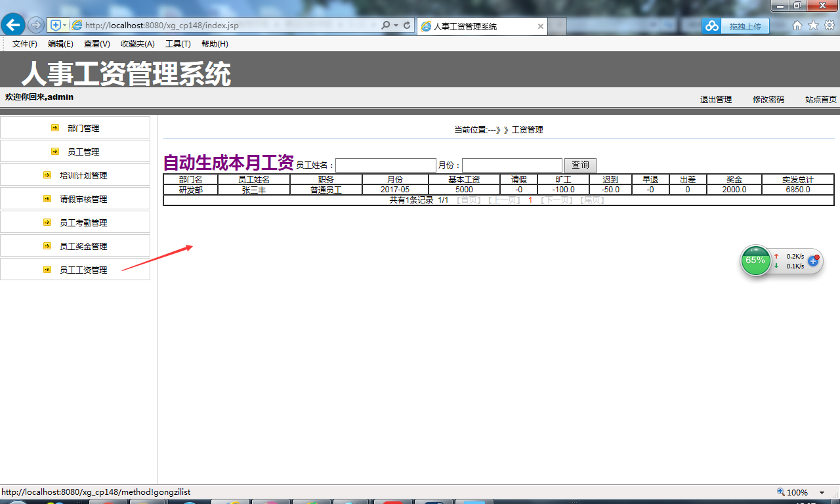Open 员工管理 in the sidebar
The image size is (840, 504).
(x=83, y=152)
